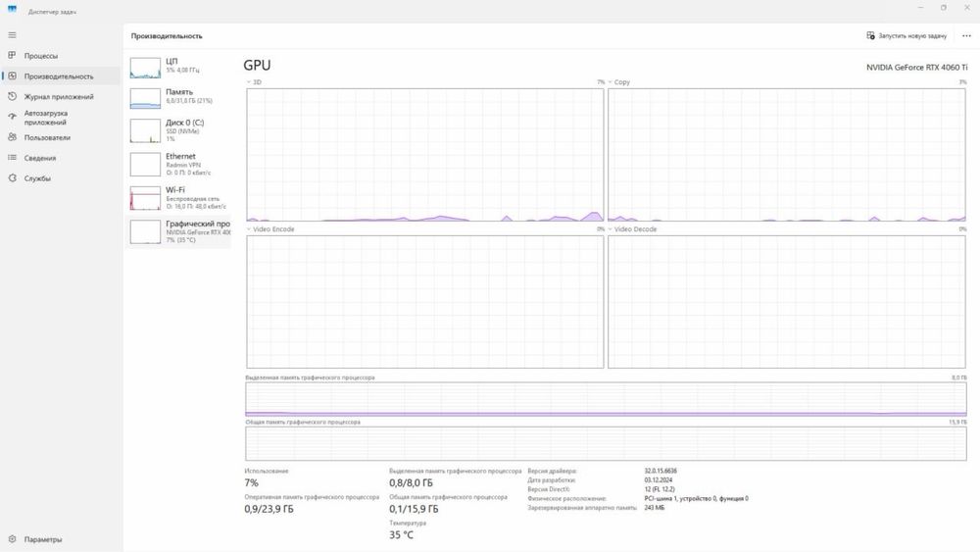Open the three-dot more options menu

(x=966, y=35)
